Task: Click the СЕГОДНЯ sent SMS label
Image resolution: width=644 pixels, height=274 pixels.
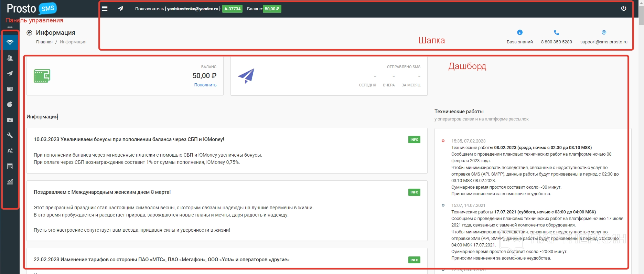Action: (x=368, y=85)
